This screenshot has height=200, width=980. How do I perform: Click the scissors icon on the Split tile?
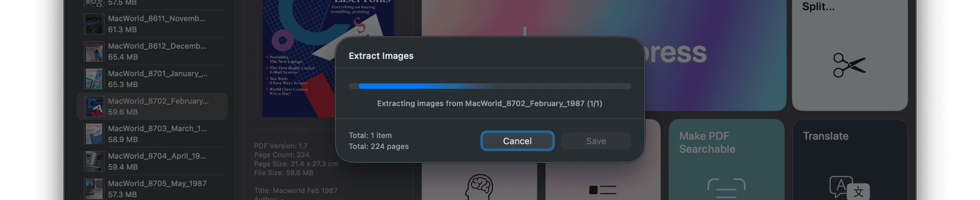pos(849,65)
